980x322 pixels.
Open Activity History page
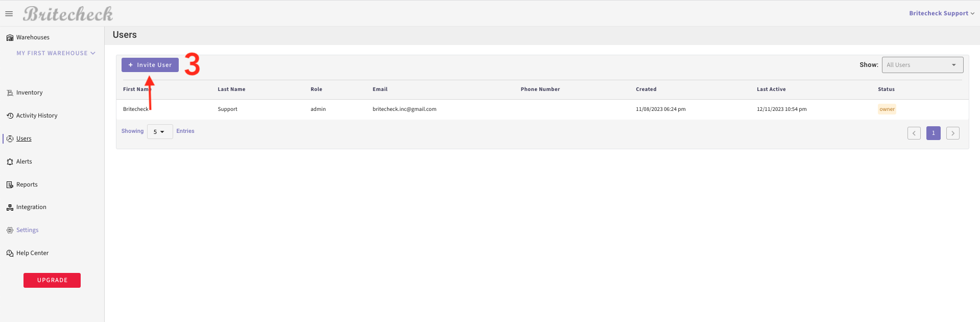point(37,116)
